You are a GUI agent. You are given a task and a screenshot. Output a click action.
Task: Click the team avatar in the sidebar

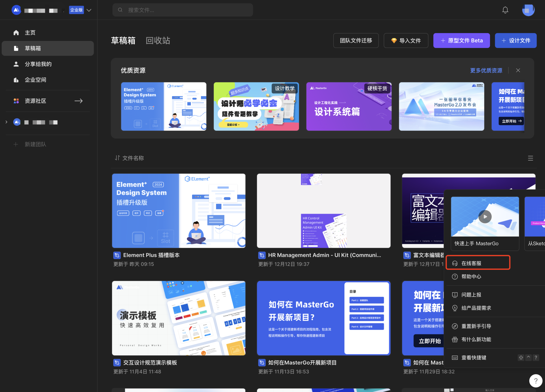coord(17,122)
